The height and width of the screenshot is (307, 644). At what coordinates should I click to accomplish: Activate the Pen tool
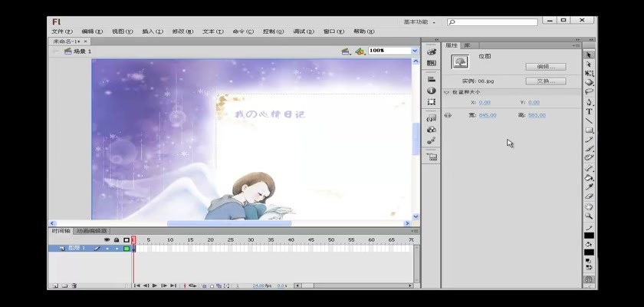click(589, 102)
